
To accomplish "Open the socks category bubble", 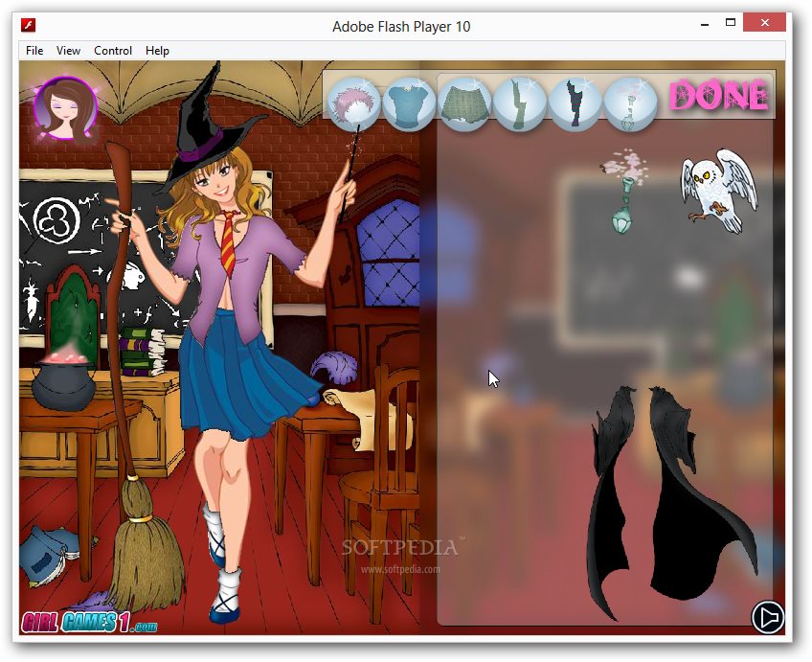I will click(519, 103).
